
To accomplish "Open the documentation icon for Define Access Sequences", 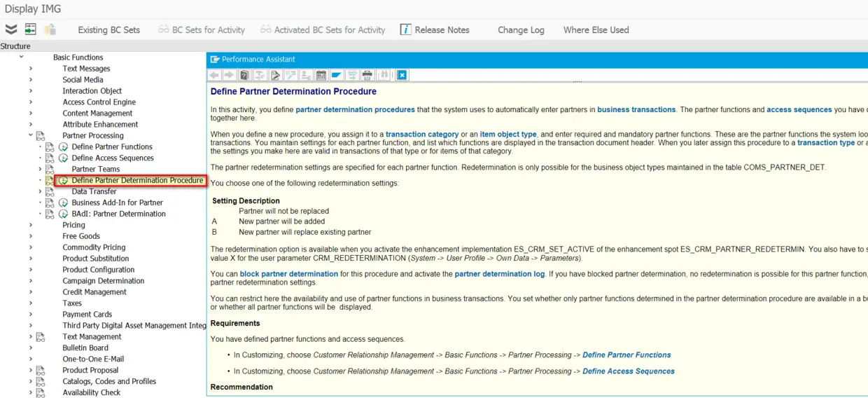I will (x=50, y=158).
